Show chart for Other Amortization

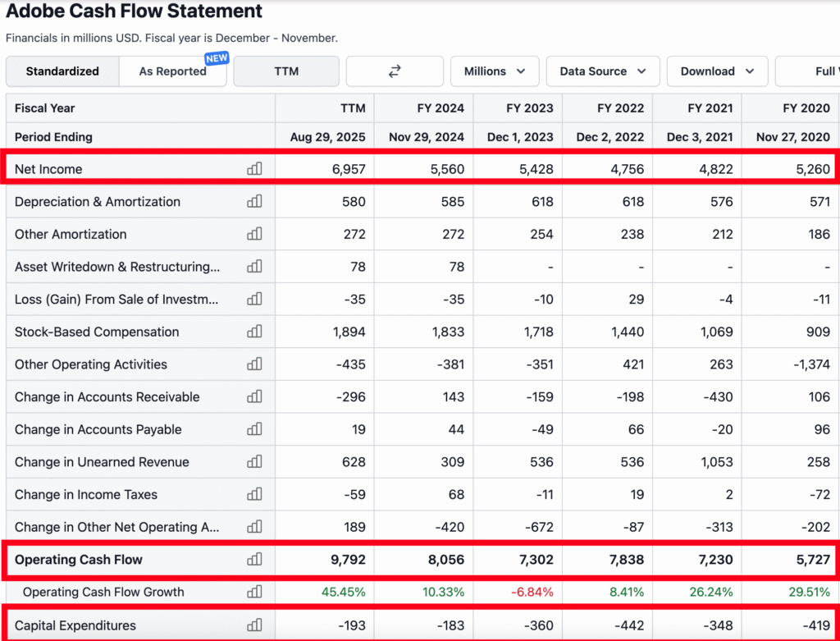coord(254,234)
